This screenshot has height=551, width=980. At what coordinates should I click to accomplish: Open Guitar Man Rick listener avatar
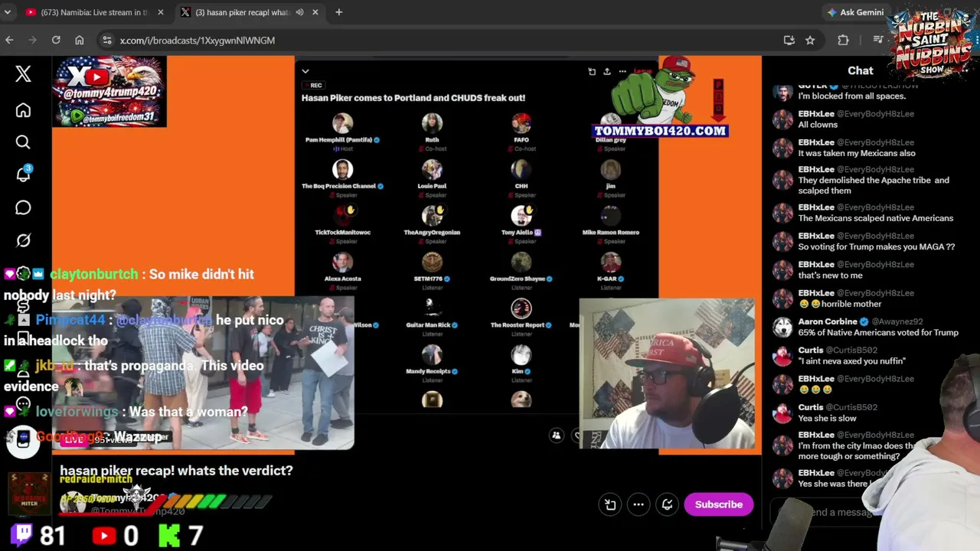pyautogui.click(x=432, y=308)
